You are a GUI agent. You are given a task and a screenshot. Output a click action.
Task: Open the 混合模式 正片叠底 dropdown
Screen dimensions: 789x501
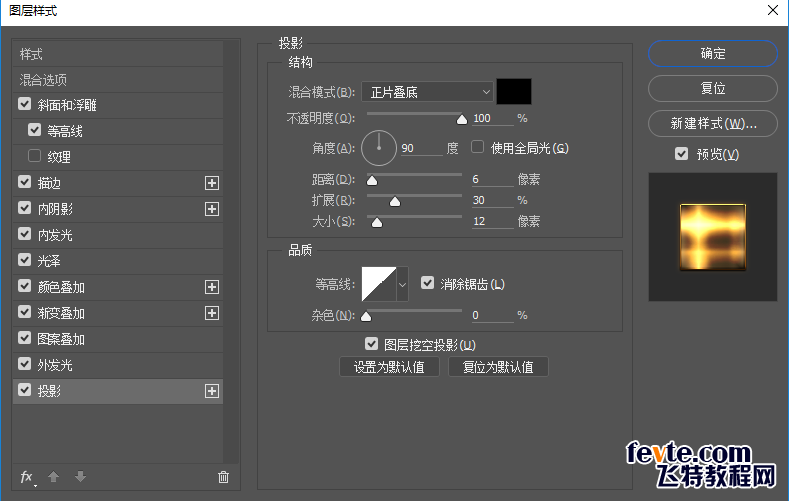(x=427, y=92)
